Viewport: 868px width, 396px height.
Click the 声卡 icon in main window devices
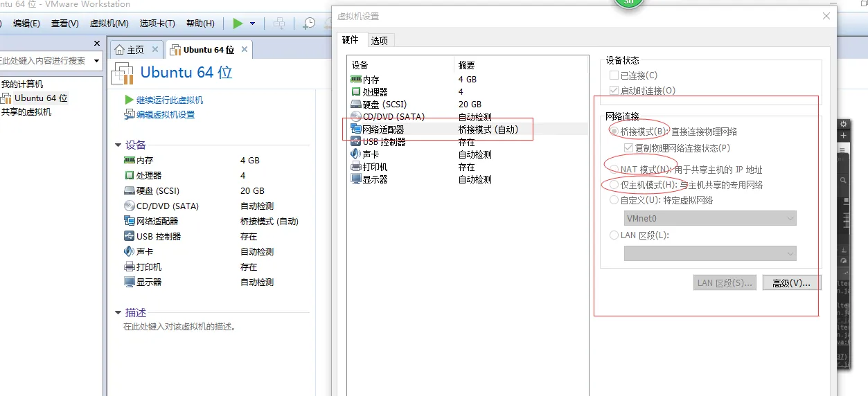pyautogui.click(x=130, y=251)
